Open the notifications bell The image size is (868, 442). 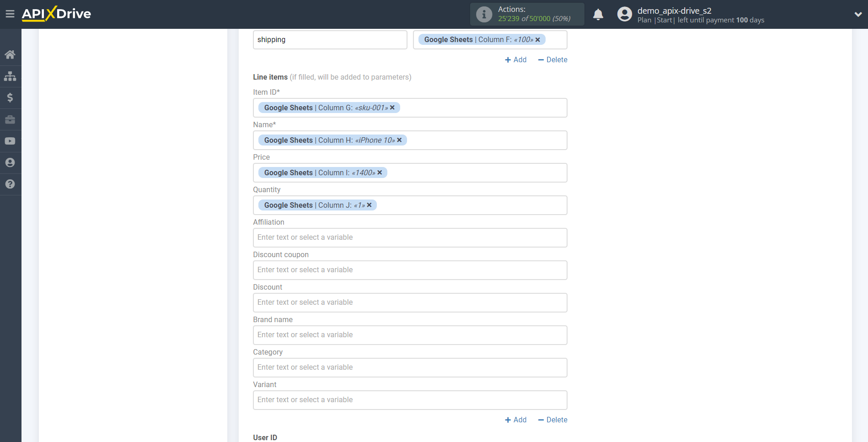coord(598,14)
